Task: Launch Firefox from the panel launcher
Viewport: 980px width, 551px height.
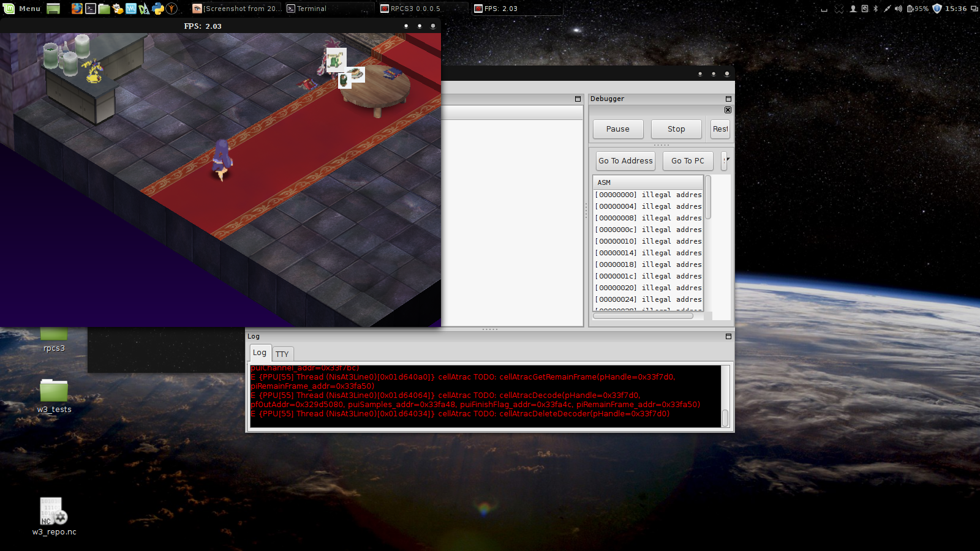Action: (77, 9)
